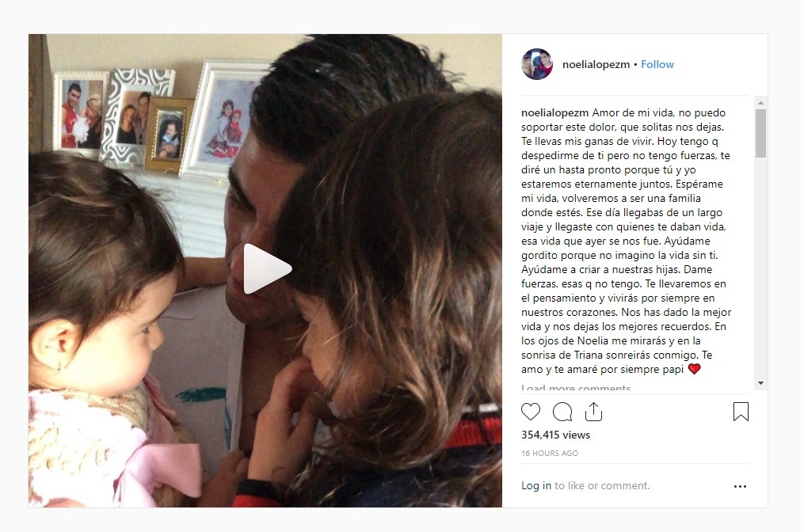Like the post with the heart icon
804x532 pixels.
point(531,412)
